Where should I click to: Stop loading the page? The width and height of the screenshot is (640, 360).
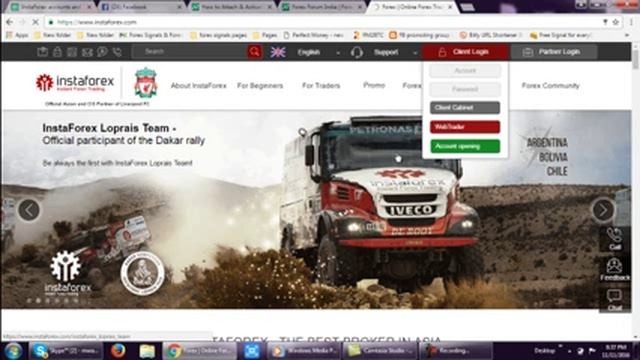tap(35, 22)
